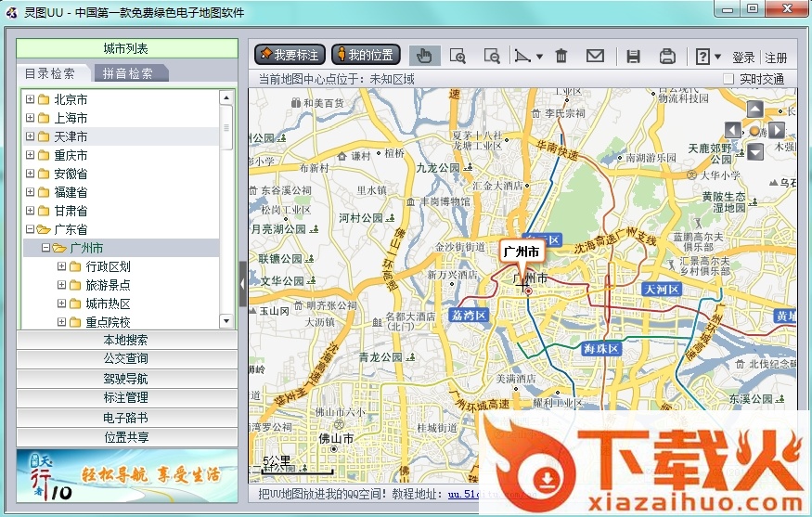Screen dimensions: 812x517
Task: Expand the 重点院校 folder node
Action: pos(61,322)
